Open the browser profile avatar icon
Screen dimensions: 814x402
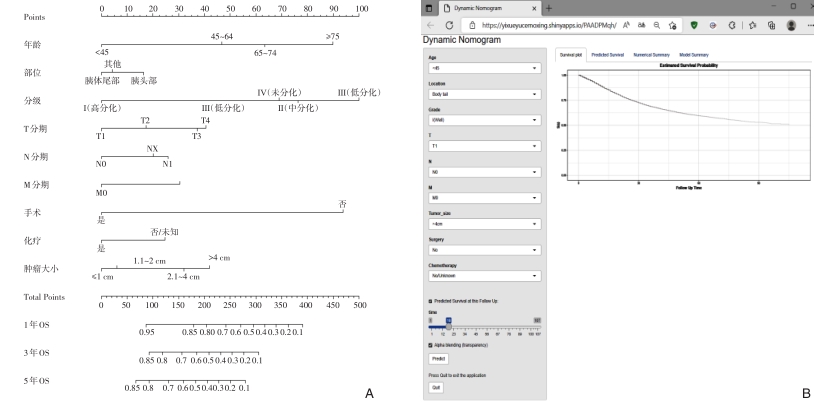(792, 23)
